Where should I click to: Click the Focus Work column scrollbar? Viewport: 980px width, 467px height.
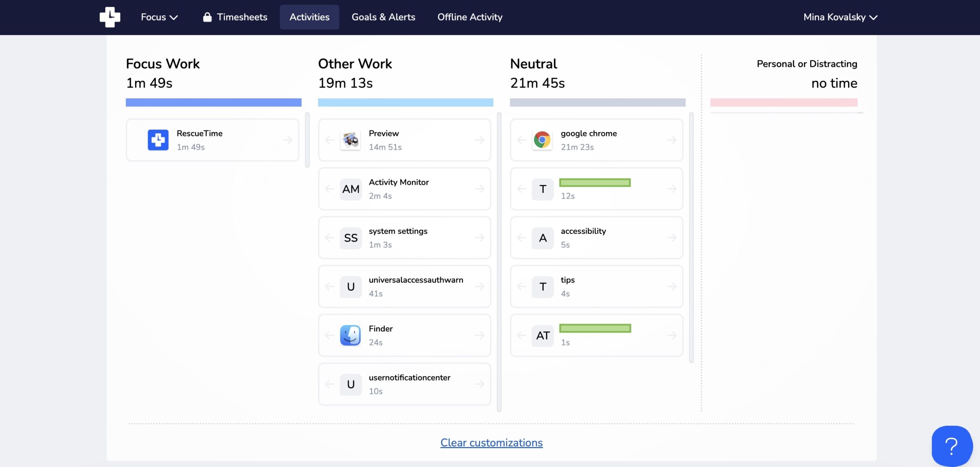(x=307, y=140)
